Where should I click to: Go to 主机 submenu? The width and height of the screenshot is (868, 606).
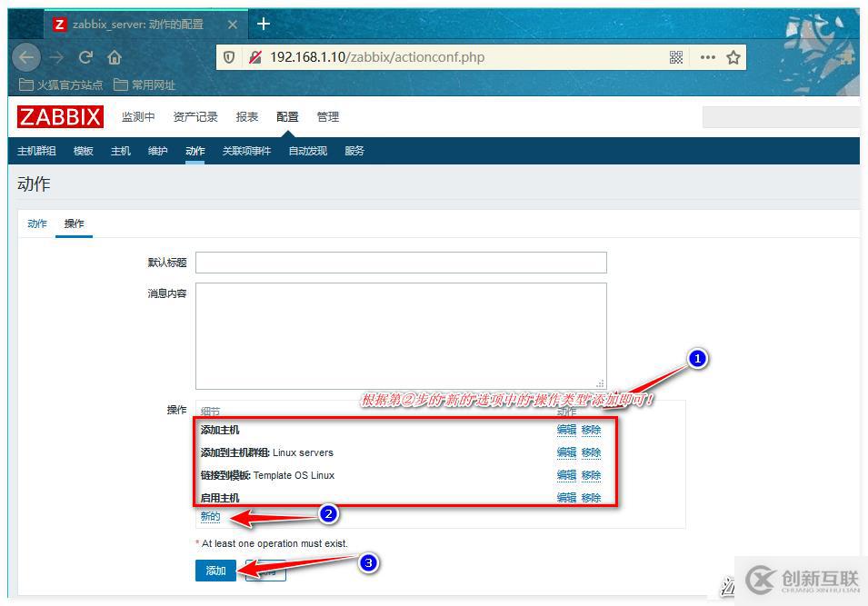(121, 151)
